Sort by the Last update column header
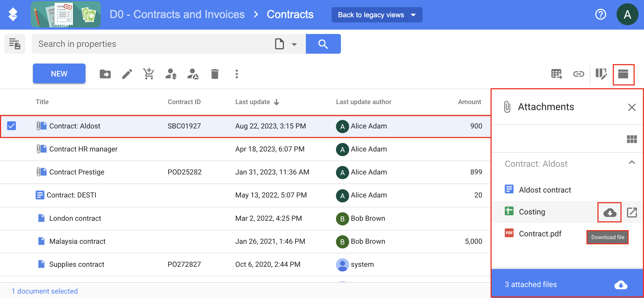 (x=252, y=102)
